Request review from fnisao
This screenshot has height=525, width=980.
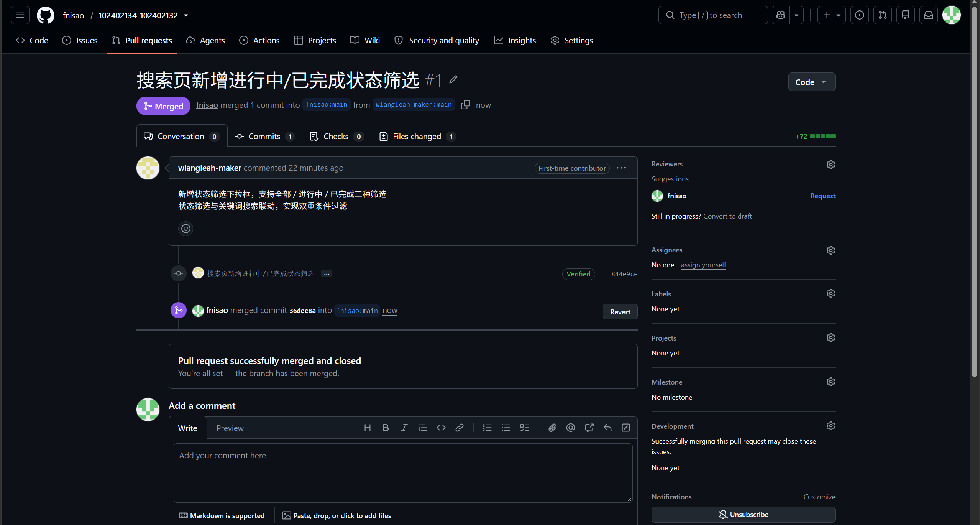pos(822,196)
